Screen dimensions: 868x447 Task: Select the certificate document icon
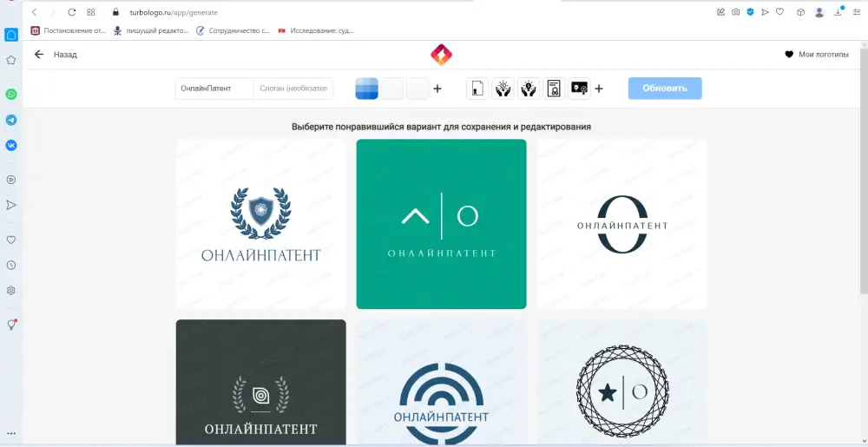coord(553,89)
